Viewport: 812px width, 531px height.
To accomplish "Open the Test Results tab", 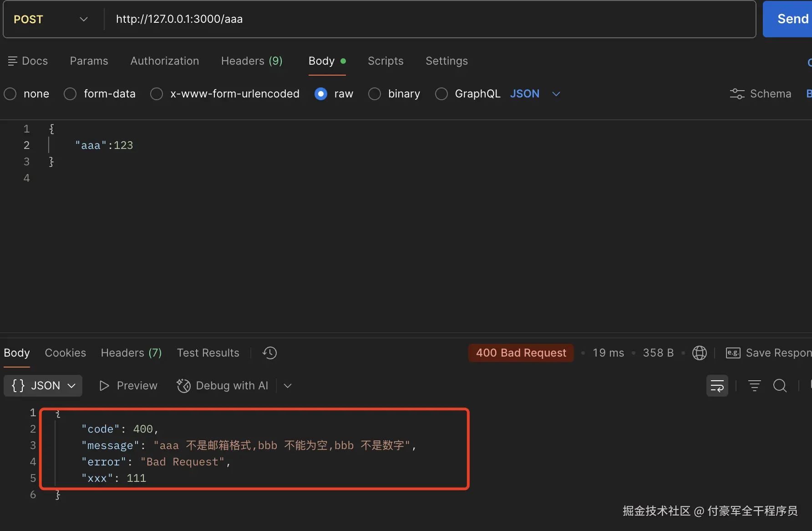I will click(208, 353).
